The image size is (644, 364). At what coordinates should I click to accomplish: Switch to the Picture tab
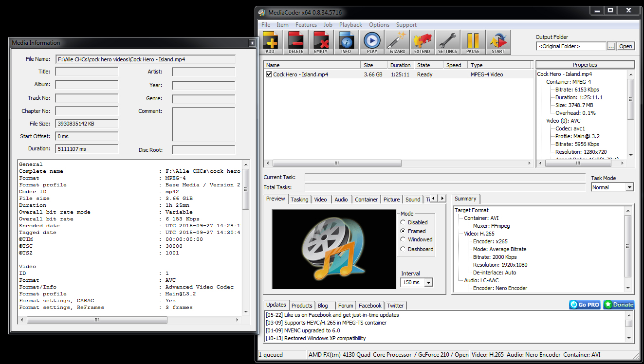pyautogui.click(x=391, y=200)
